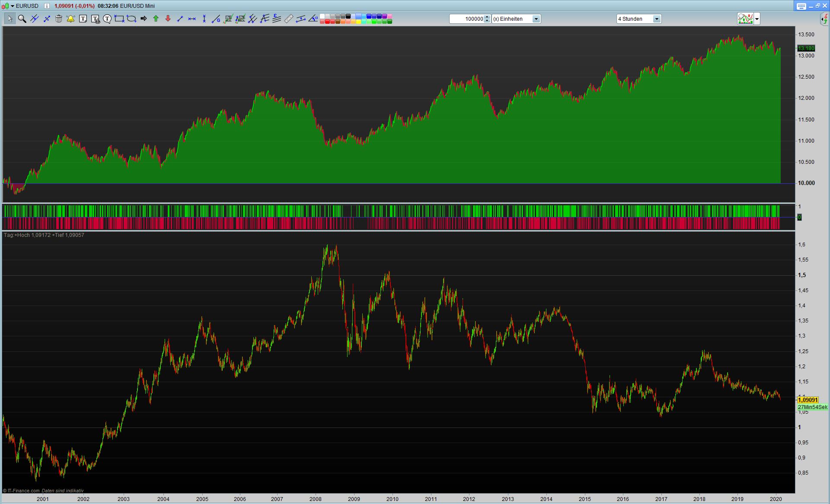Screen dimensions: 830x504
Task: Select the green up arrow marker
Action: [x=156, y=19]
